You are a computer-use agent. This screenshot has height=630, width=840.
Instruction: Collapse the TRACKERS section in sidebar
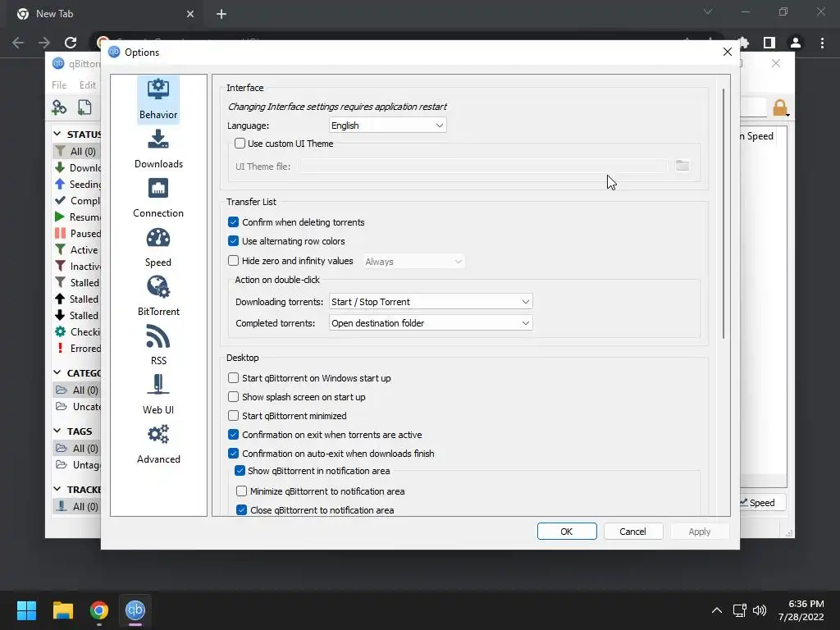pos(57,489)
